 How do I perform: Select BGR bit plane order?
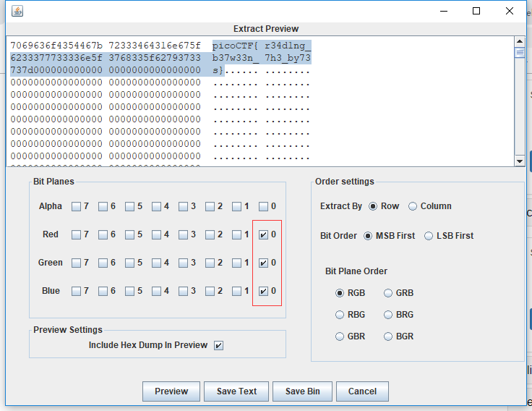click(x=389, y=336)
